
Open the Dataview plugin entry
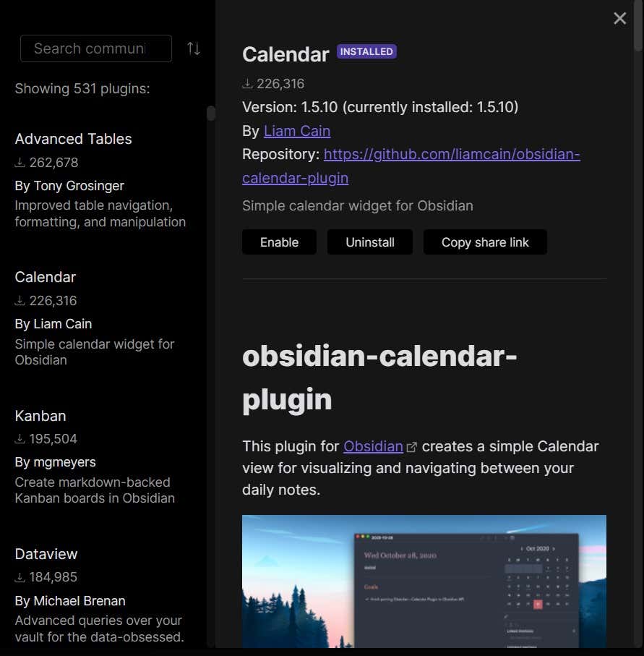(x=46, y=554)
